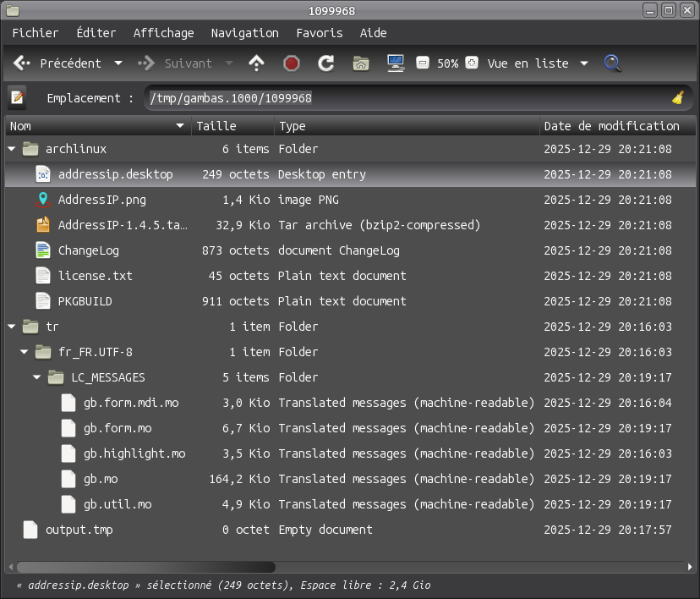
Task: Open the Affichage menu
Action: pyautogui.click(x=163, y=33)
